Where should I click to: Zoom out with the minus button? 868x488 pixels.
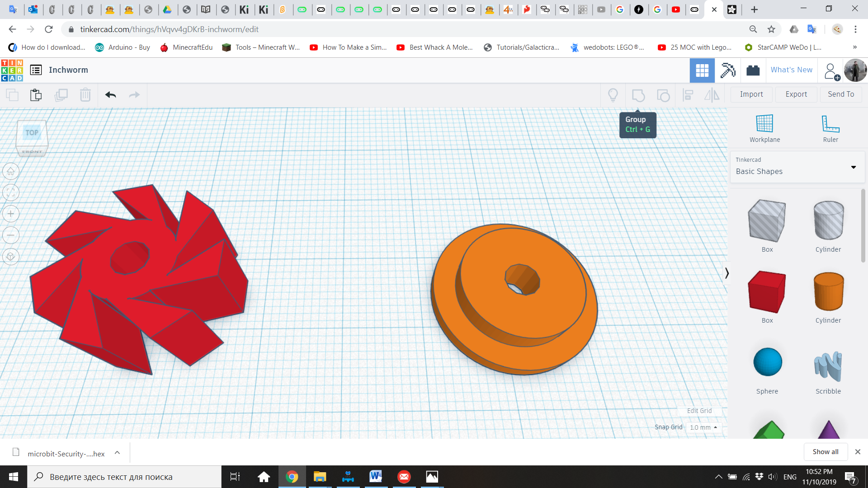coord(11,235)
